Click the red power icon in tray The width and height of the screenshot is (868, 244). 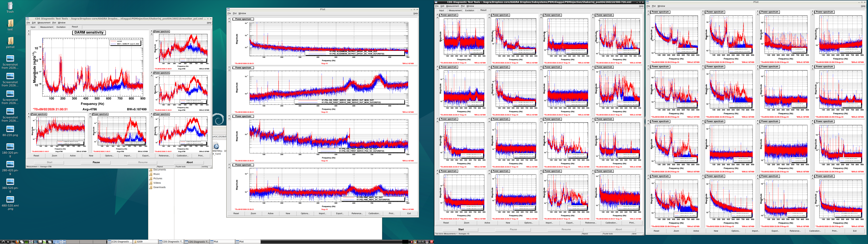coord(432,242)
